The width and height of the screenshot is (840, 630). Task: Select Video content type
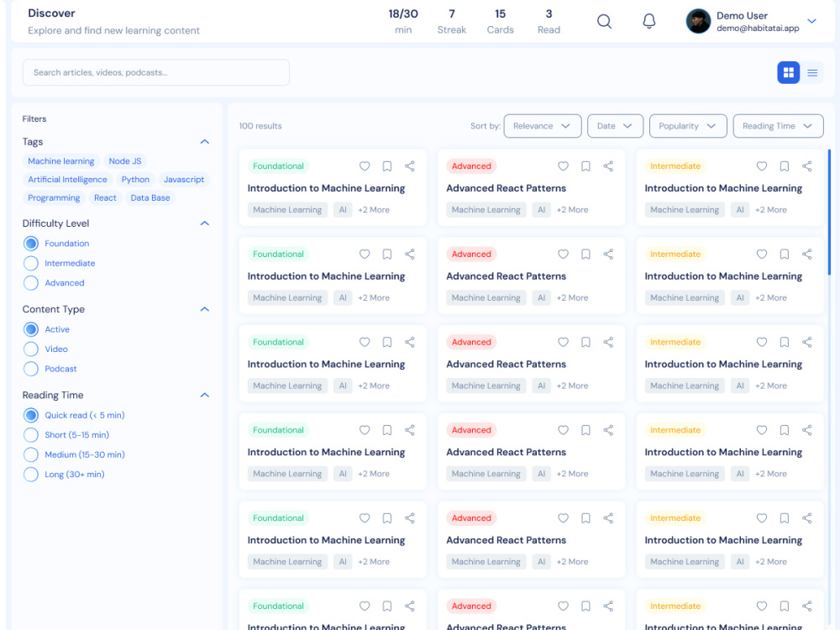click(x=31, y=349)
